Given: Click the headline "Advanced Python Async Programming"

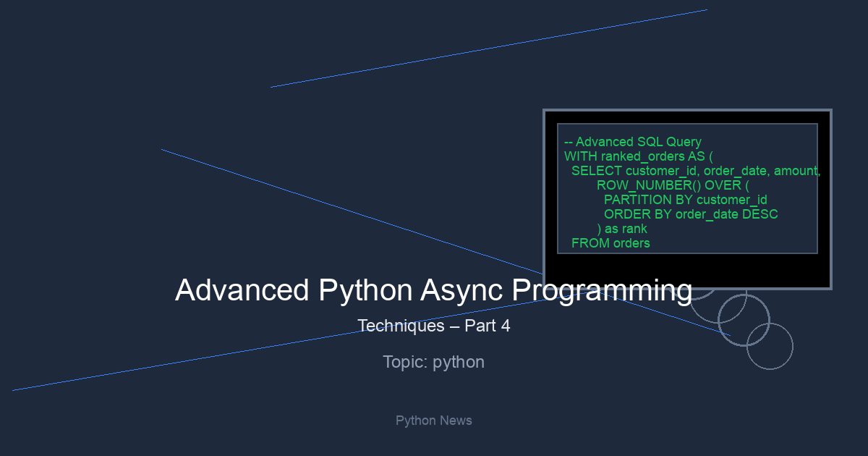Looking at the screenshot, I should [433, 290].
